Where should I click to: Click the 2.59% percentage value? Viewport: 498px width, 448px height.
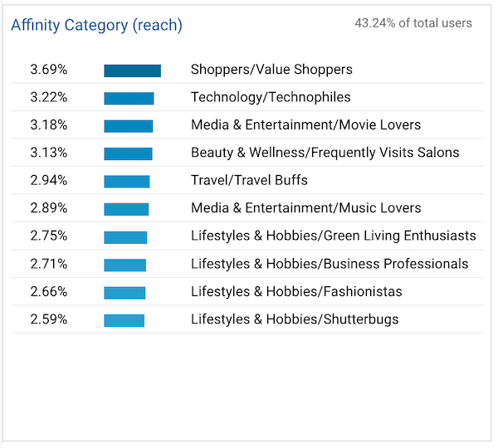point(48,319)
